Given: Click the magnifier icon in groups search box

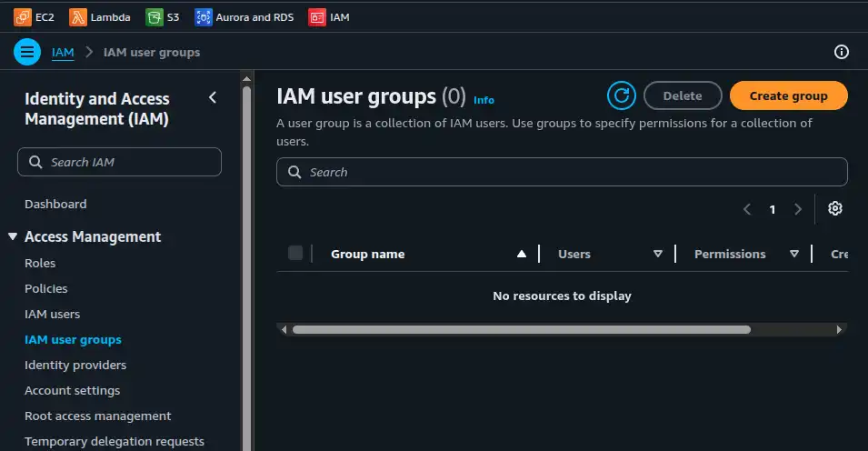Looking at the screenshot, I should tap(294, 172).
